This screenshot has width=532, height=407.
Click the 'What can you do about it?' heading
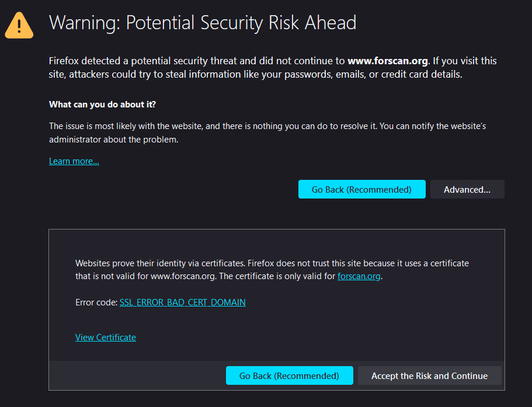[x=102, y=105]
